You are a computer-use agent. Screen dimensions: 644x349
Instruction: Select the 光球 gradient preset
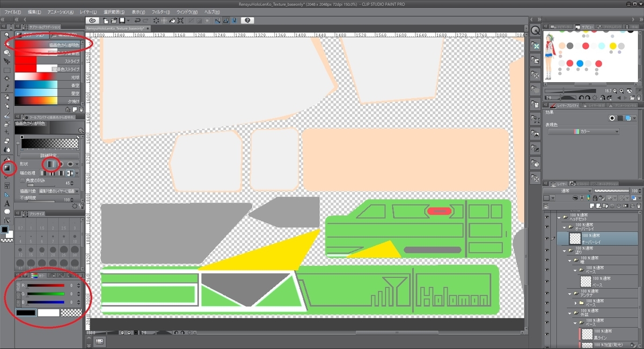[x=47, y=77]
